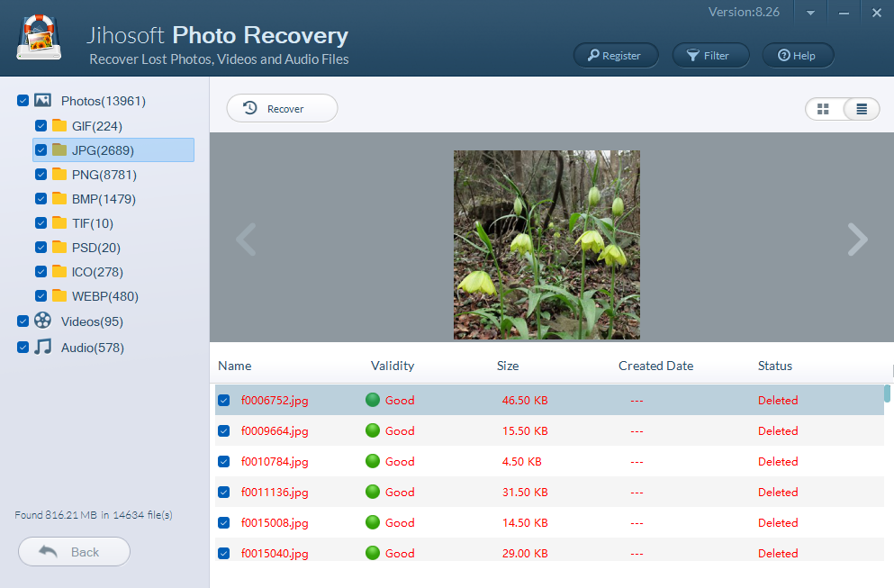Screen dimensions: 894x588
Task: Click the PNG folder icon
Action: tap(59, 174)
